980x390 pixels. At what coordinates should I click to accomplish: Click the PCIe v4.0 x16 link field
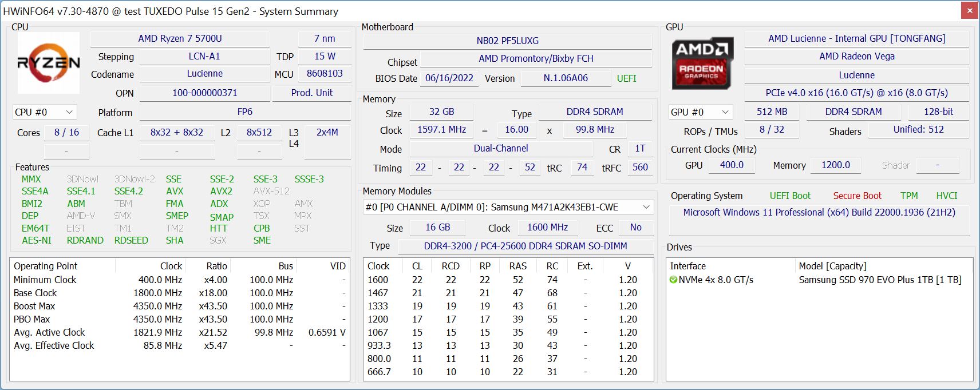point(856,93)
